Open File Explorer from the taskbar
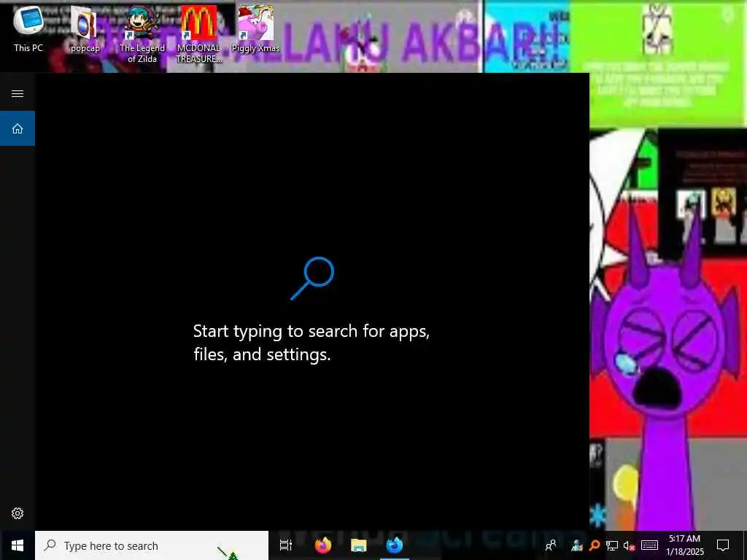 (x=358, y=545)
